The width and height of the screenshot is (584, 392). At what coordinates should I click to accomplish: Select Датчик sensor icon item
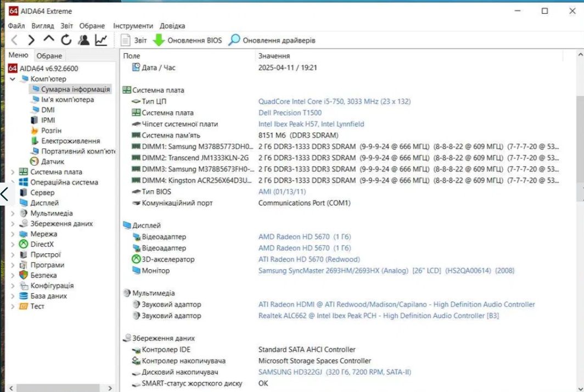(x=47, y=161)
